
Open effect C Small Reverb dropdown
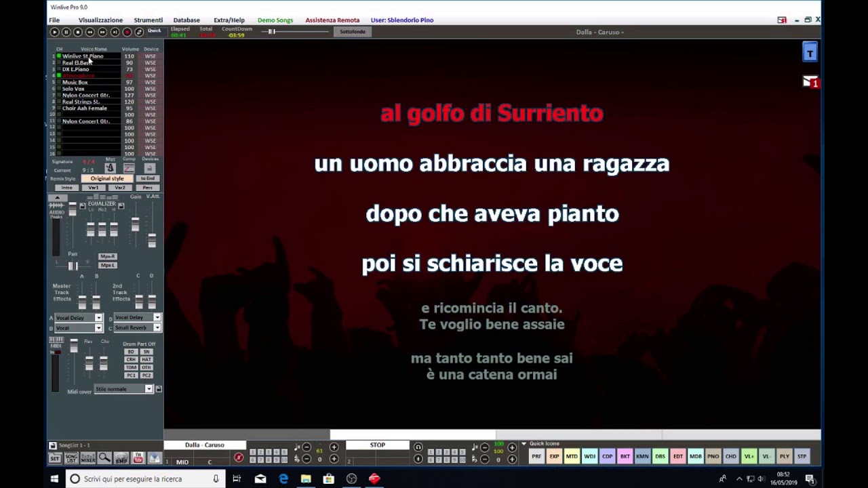click(157, 328)
